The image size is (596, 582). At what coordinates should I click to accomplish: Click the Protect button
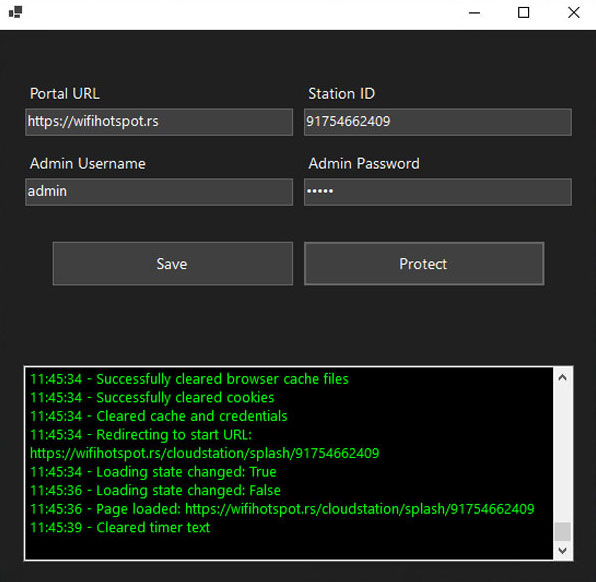click(424, 263)
